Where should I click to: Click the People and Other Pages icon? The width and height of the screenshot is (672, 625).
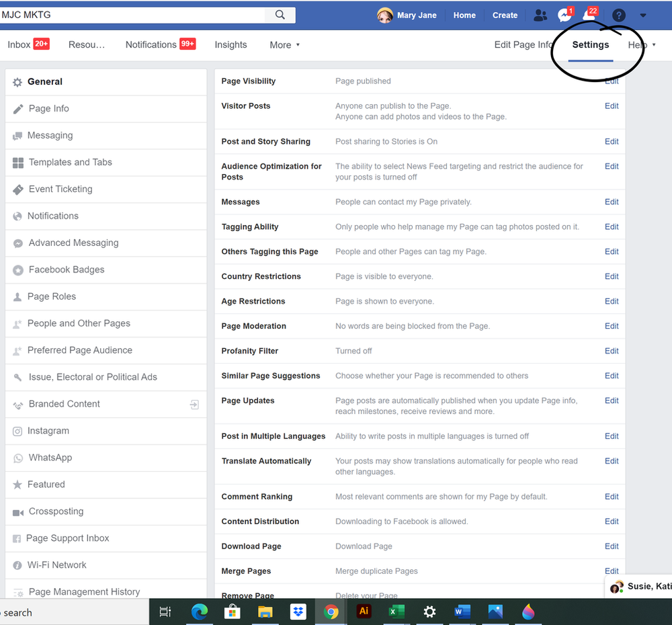pyautogui.click(x=17, y=324)
